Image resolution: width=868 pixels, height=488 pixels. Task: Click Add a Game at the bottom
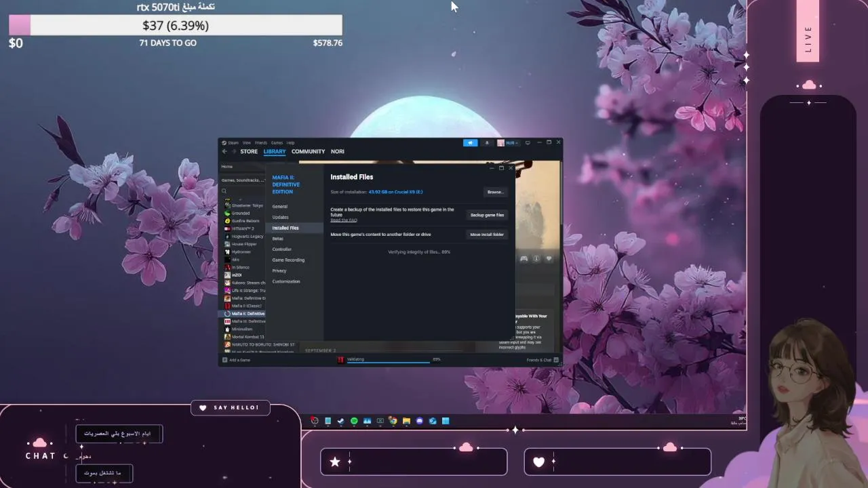pyautogui.click(x=237, y=360)
